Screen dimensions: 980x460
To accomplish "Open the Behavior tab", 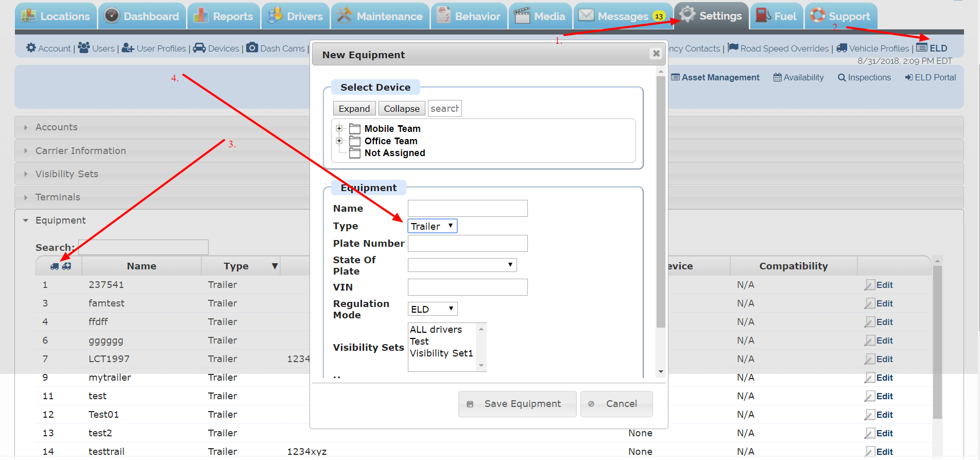I will [469, 16].
